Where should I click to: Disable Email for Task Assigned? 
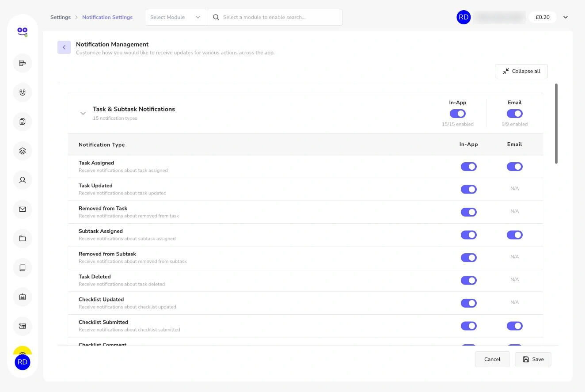[515, 167]
